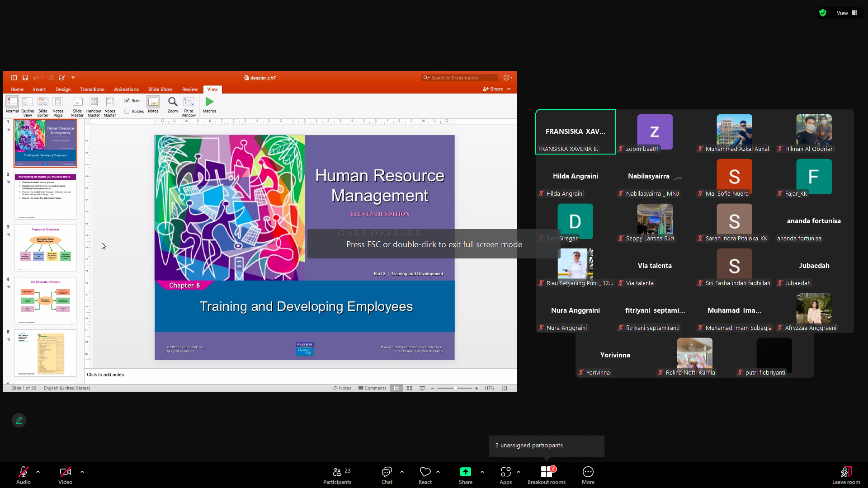The width and height of the screenshot is (868, 488).
Task: Click the zoom in plus button
Action: coord(476,388)
